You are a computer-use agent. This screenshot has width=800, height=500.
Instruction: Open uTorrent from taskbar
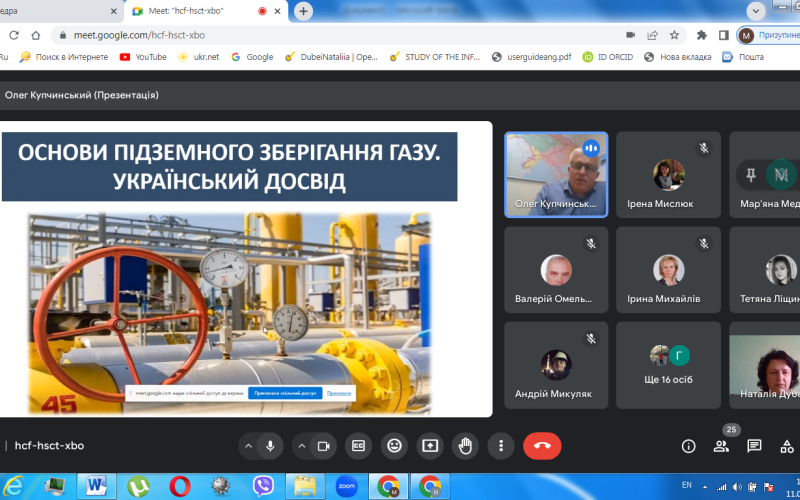(138, 486)
